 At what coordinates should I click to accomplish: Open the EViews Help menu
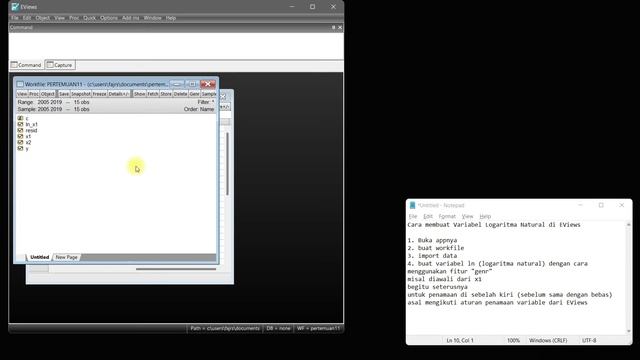pos(171,18)
